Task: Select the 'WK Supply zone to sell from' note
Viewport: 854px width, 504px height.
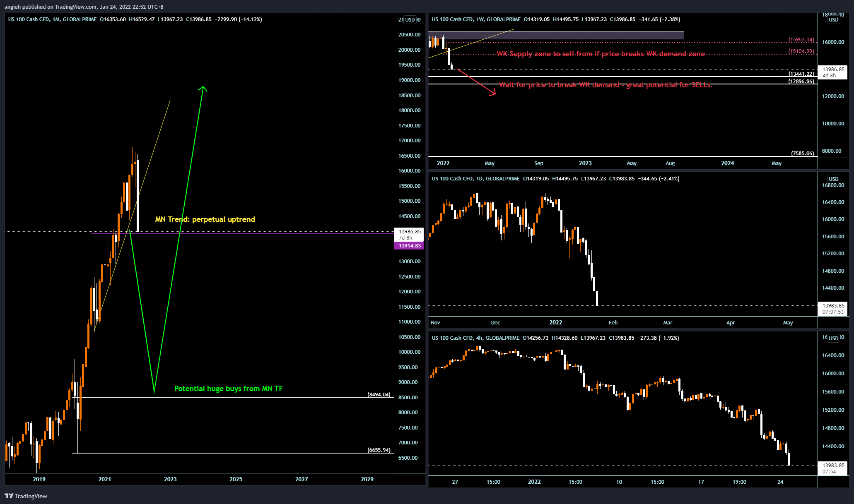Action: click(601, 54)
